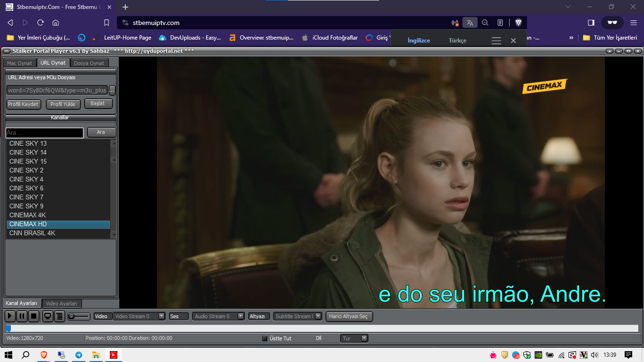The image size is (644, 362).
Task: Select channel CINEMAX 4K
Action: pyautogui.click(x=58, y=215)
